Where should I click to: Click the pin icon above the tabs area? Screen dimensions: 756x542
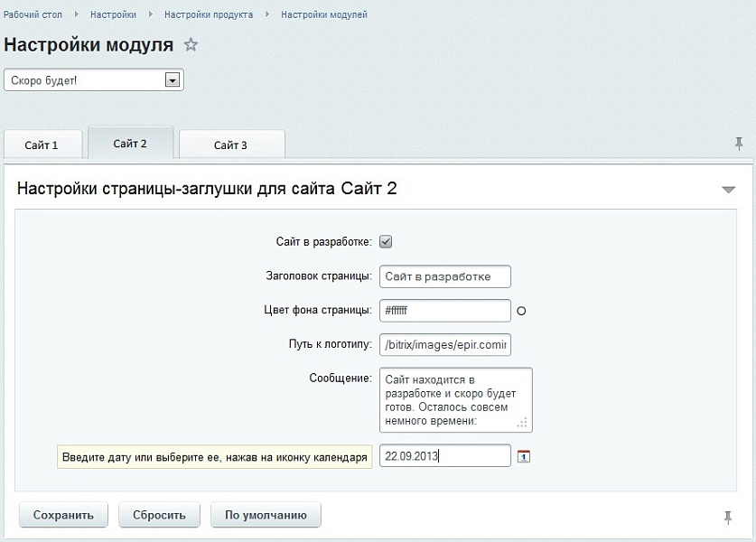click(x=740, y=143)
